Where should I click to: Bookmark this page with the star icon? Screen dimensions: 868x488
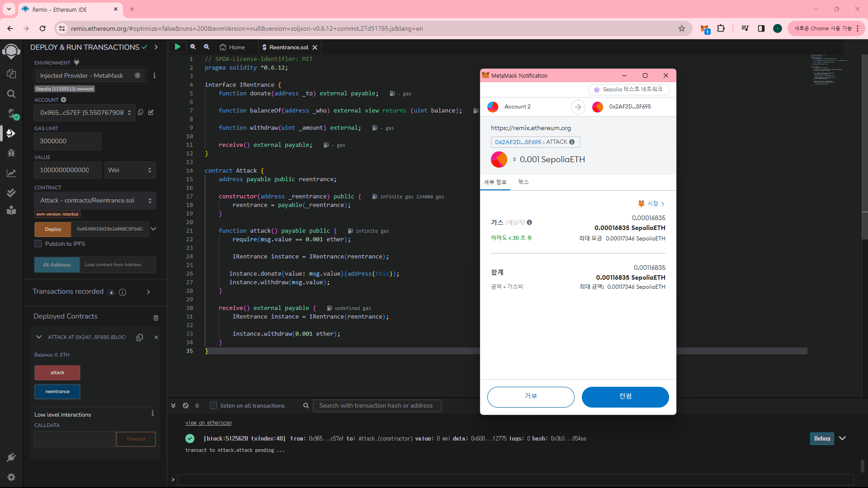coord(682,28)
